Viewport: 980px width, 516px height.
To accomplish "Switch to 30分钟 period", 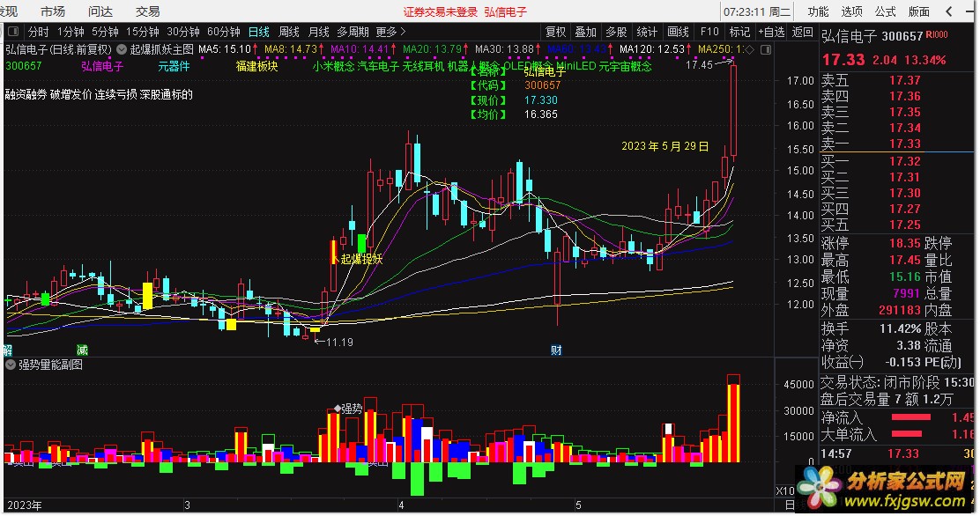I will (183, 31).
